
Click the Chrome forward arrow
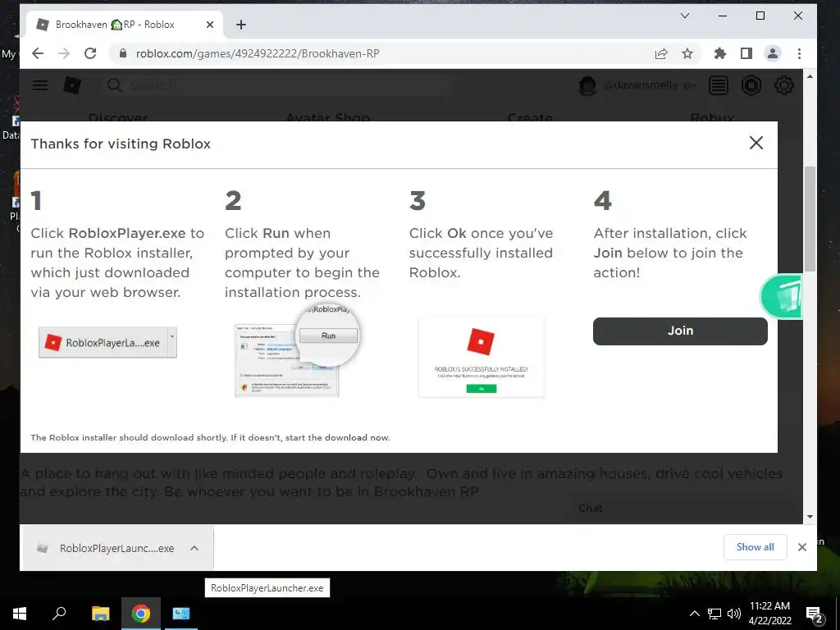point(64,53)
